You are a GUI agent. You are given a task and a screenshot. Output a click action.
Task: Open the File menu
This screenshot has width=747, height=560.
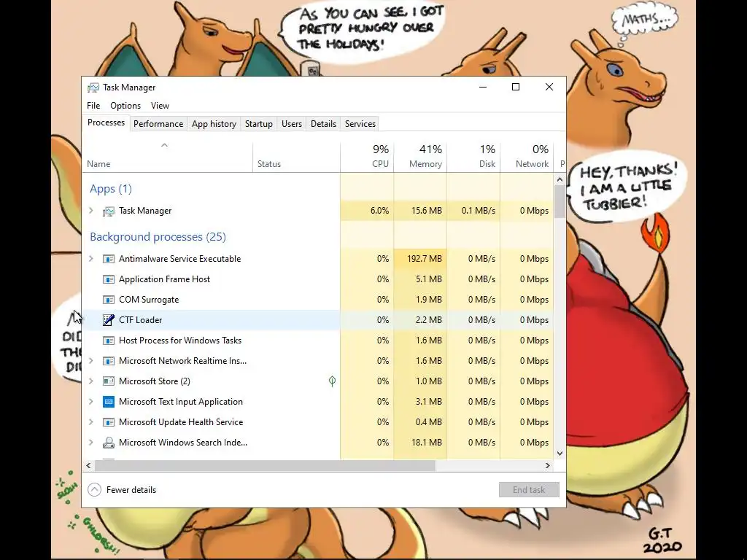click(93, 106)
